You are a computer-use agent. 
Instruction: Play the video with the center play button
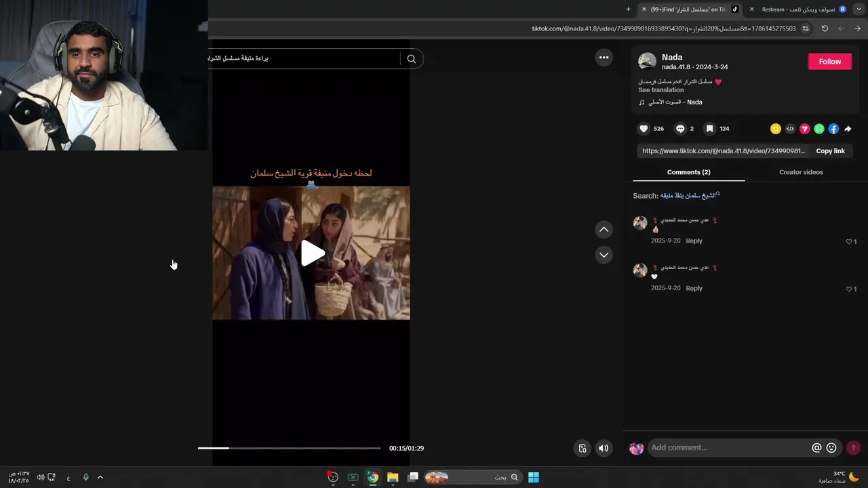[x=312, y=253]
